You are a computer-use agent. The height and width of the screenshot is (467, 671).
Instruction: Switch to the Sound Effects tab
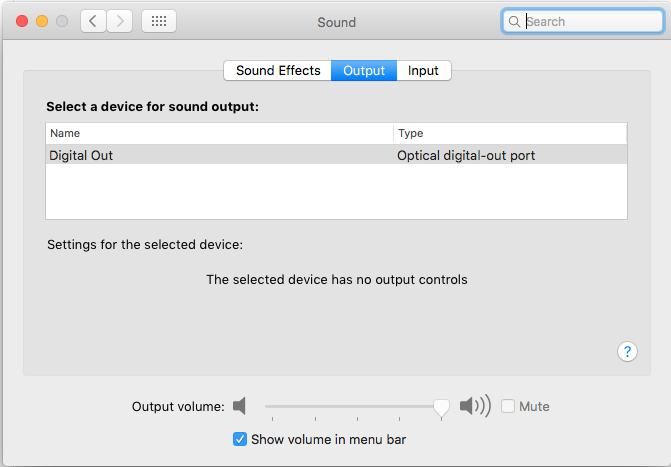pos(278,71)
